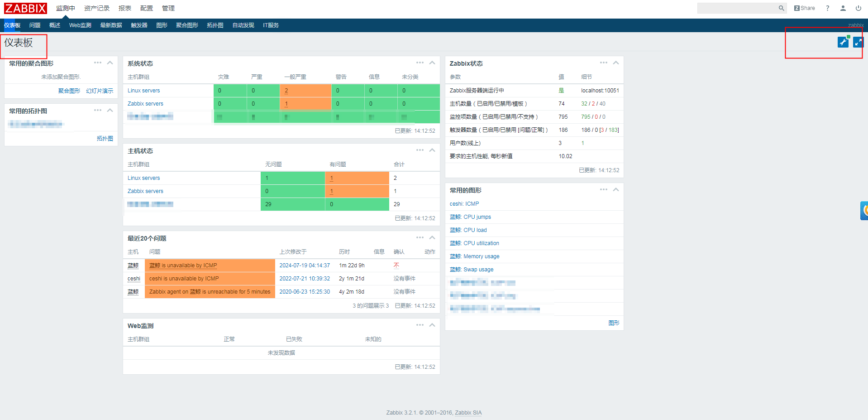This screenshot has width=868, height=420.
Task: Open 幻灯片演示 link
Action: [x=100, y=91]
